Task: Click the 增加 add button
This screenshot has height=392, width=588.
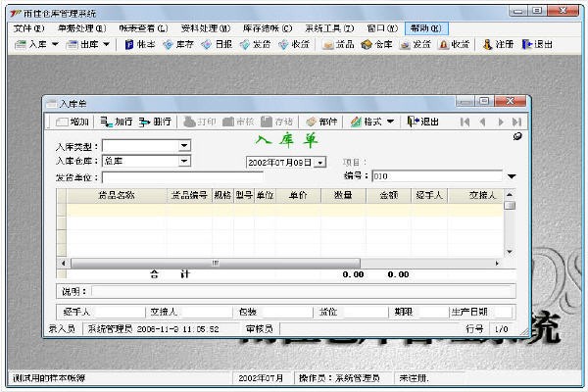Action: click(73, 122)
